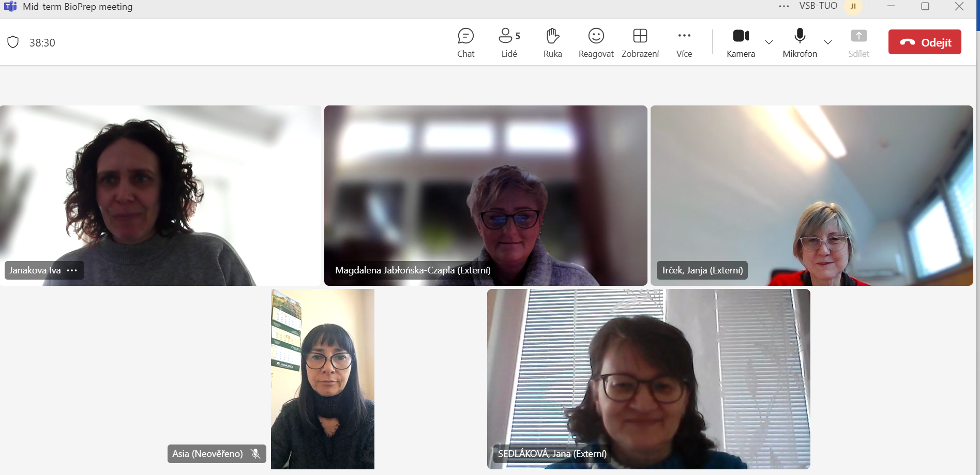Screen dimensions: 980x475
Task: Open Zobrazení view layout options
Action: coord(640,42)
